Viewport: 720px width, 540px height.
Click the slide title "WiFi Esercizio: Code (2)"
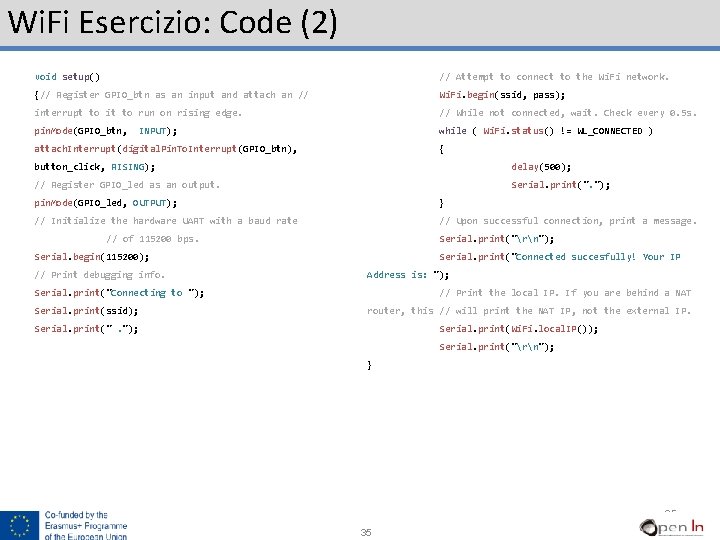[x=173, y=23]
